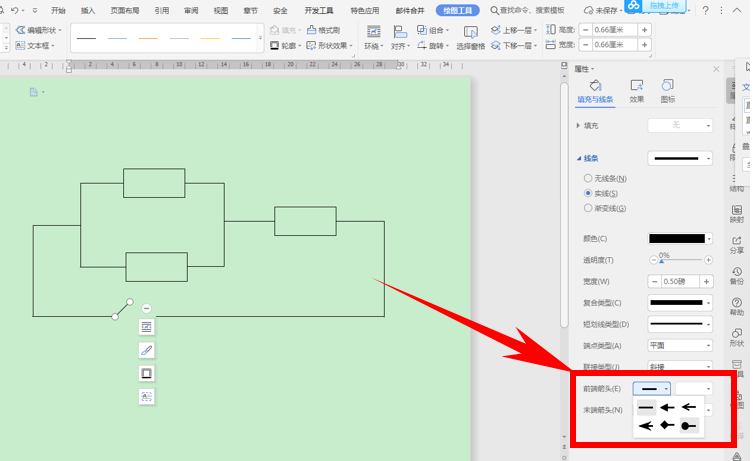The width and height of the screenshot is (753, 461).
Task: Click the 格式刷 format painter
Action: [x=323, y=30]
